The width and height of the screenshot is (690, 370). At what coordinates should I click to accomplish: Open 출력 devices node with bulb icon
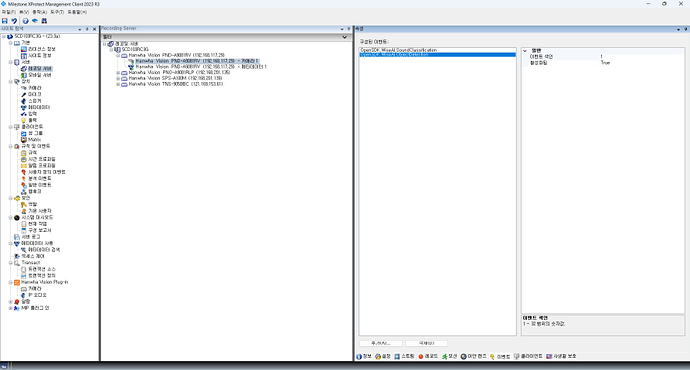coord(33,120)
